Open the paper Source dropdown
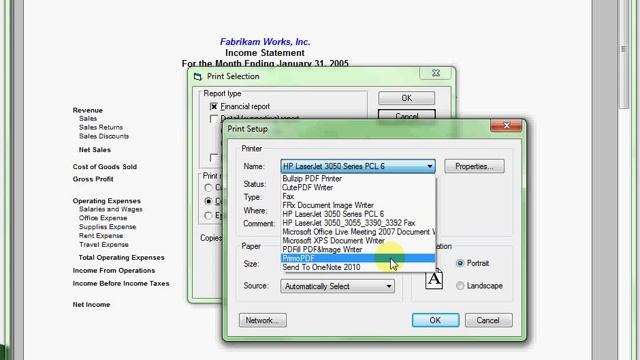This screenshot has width=640, height=360. (337, 287)
